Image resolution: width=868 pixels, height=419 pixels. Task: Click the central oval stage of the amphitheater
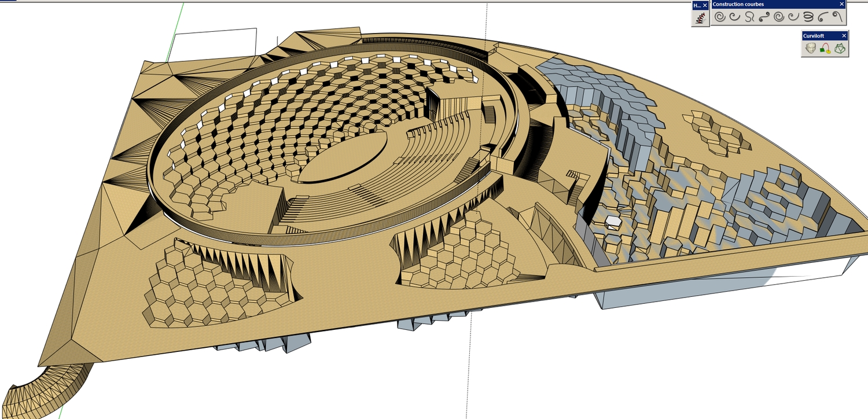click(x=344, y=156)
